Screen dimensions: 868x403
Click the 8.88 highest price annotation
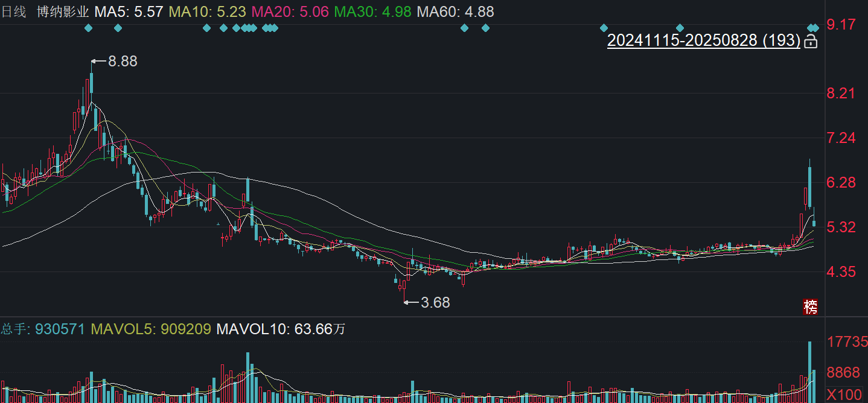pos(123,61)
